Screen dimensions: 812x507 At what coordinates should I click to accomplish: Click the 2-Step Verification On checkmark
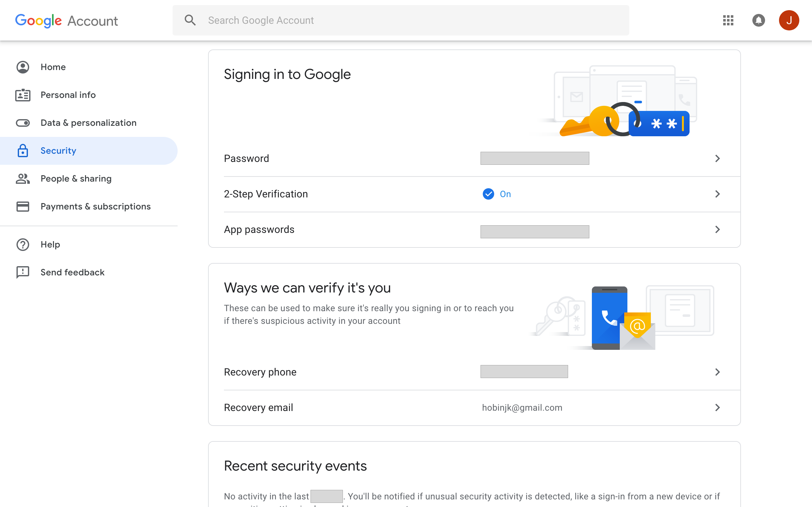tap(488, 194)
